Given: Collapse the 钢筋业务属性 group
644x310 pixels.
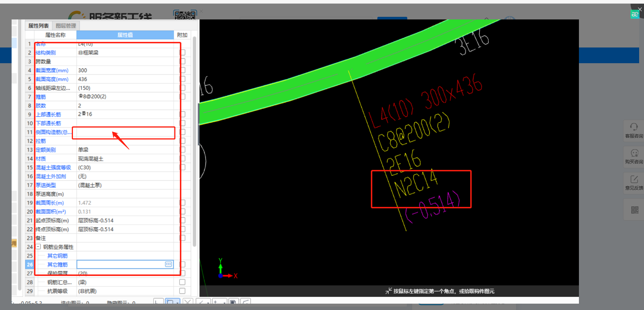Looking at the screenshot, I should [x=38, y=247].
